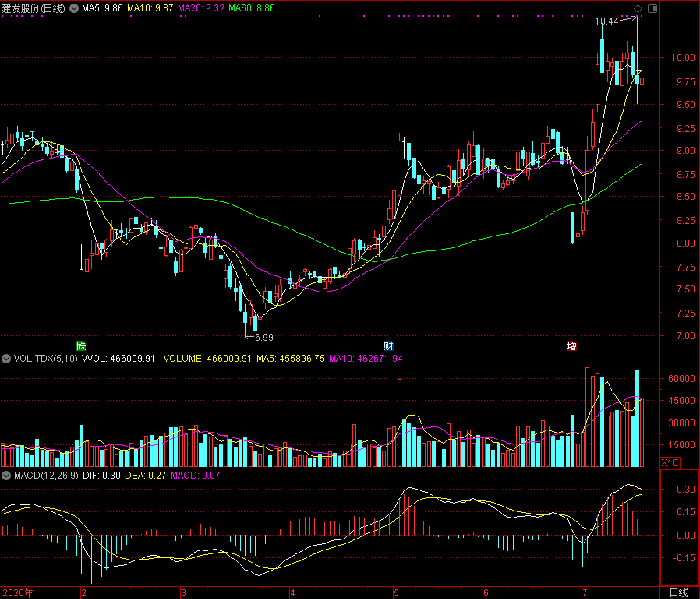Select the MA5: 9.86 indicator label
This screenshot has width=700, height=599.
pos(102,8)
